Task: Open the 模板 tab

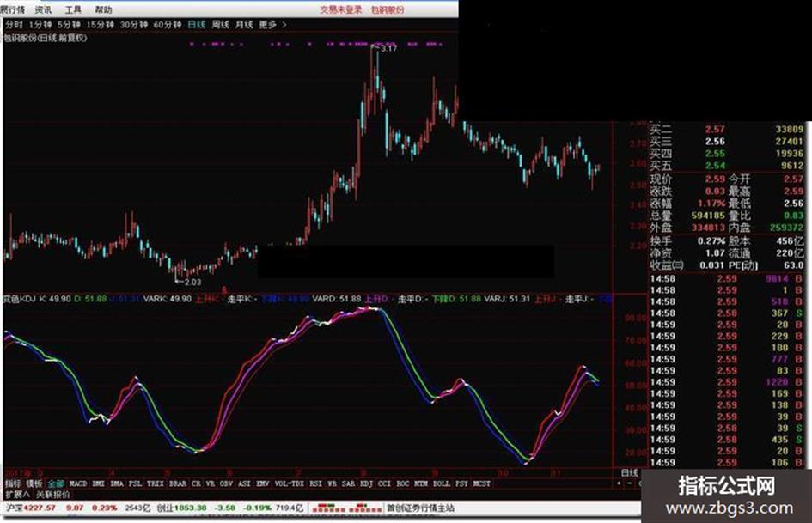Action: click(x=34, y=483)
